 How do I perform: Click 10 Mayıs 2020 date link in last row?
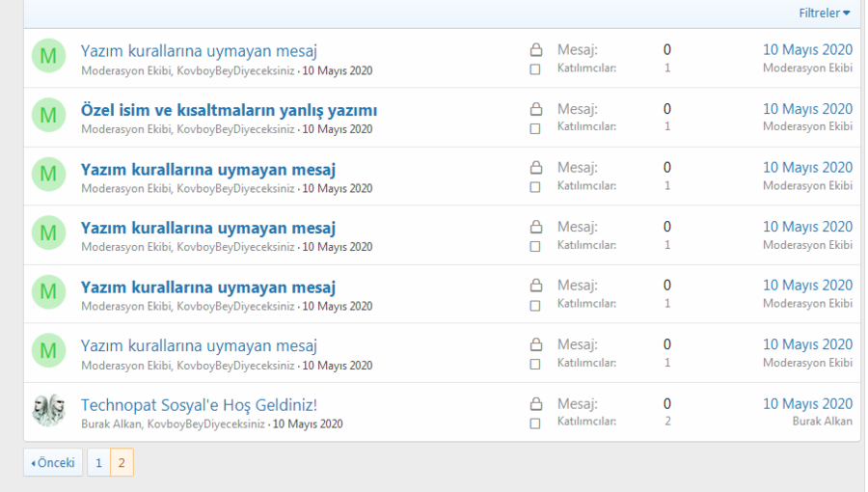[x=807, y=404]
